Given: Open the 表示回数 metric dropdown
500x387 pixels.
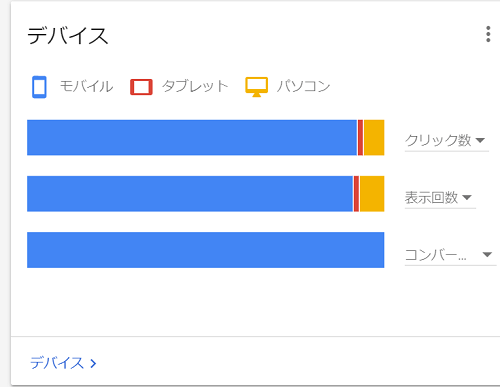Looking at the screenshot, I should point(440,198).
